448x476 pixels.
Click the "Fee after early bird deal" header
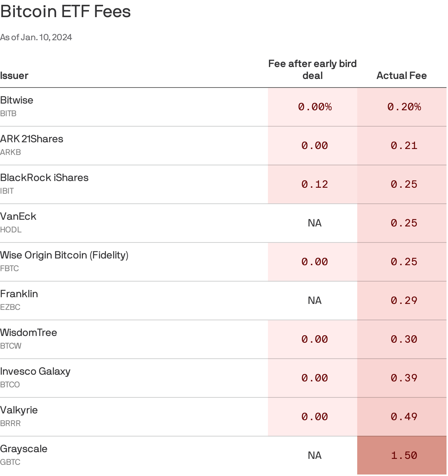click(312, 70)
